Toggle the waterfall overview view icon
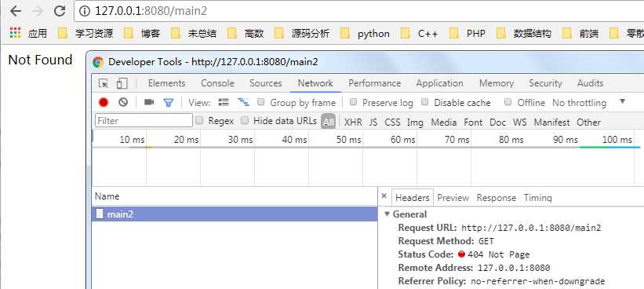The width and height of the screenshot is (644, 289). [x=243, y=102]
